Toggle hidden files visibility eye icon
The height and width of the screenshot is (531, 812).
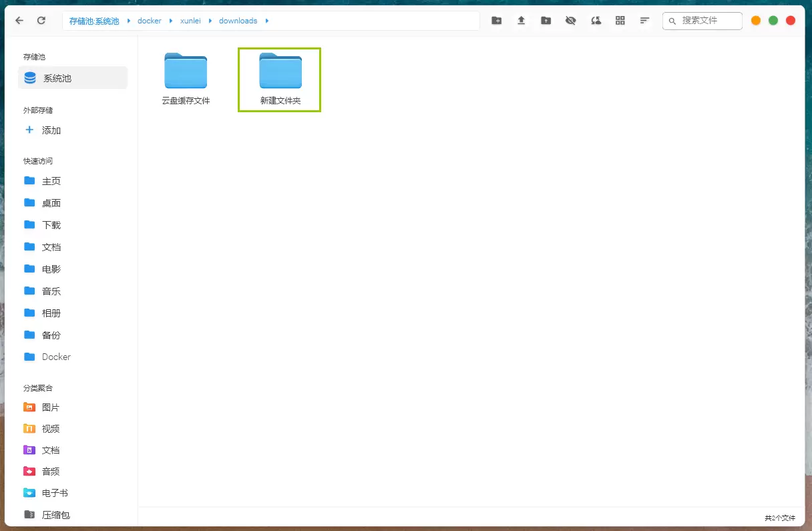[570, 21]
